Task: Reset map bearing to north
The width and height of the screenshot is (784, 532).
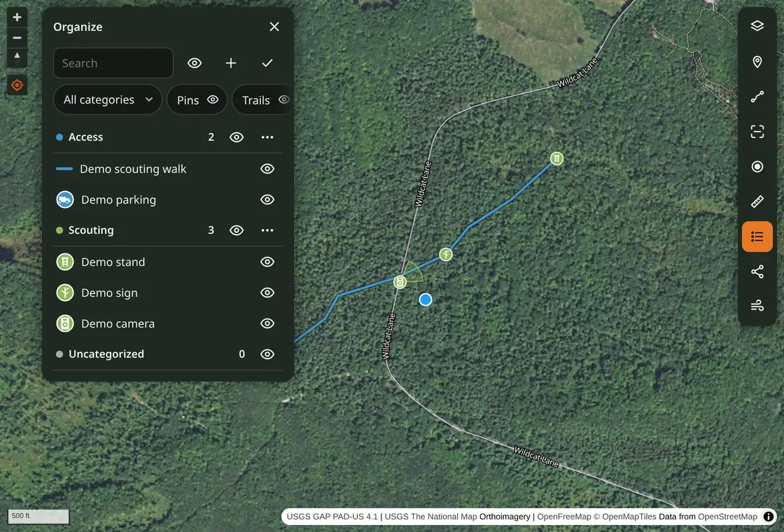Action: click(17, 57)
